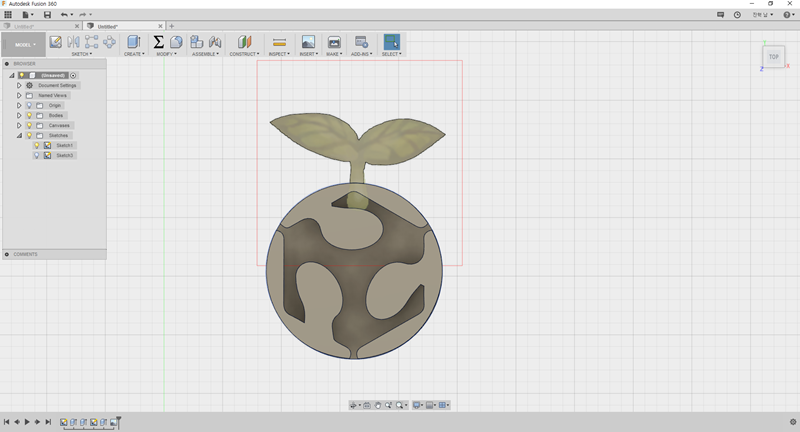Screen dimensions: 800x432
Task: Expand the Bodies folder
Action: click(x=19, y=115)
